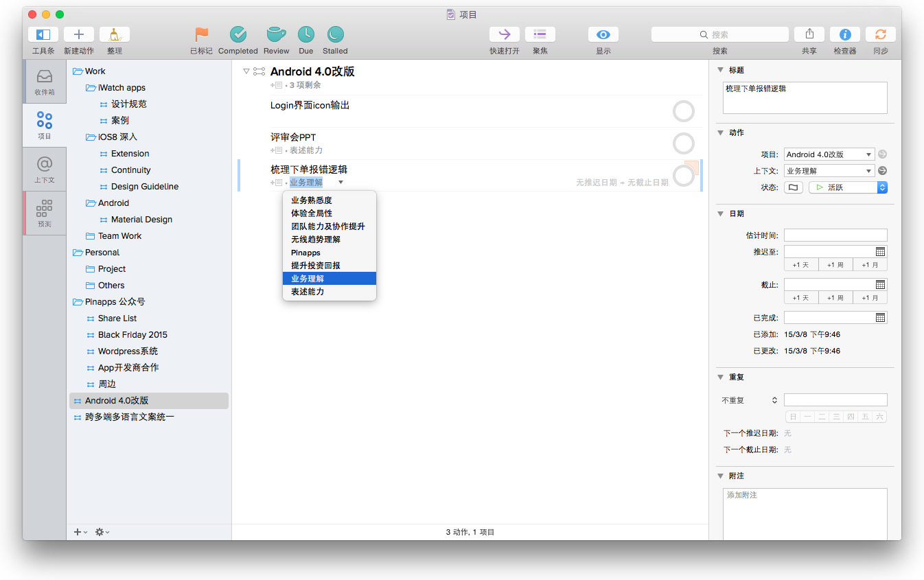Collapse the 日期 inspector section
The image size is (924, 580).
[720, 213]
